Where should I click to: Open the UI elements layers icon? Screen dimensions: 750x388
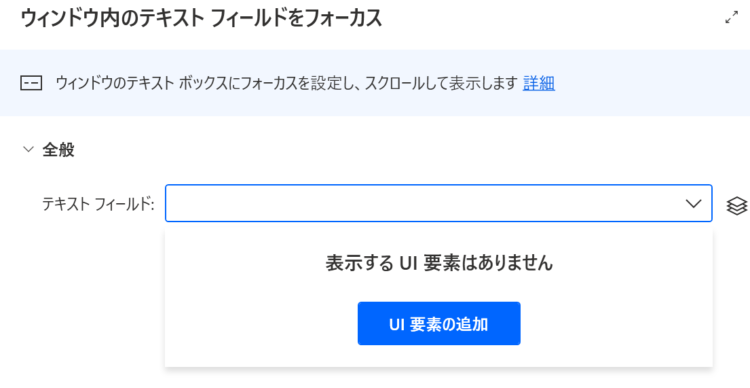click(x=736, y=206)
